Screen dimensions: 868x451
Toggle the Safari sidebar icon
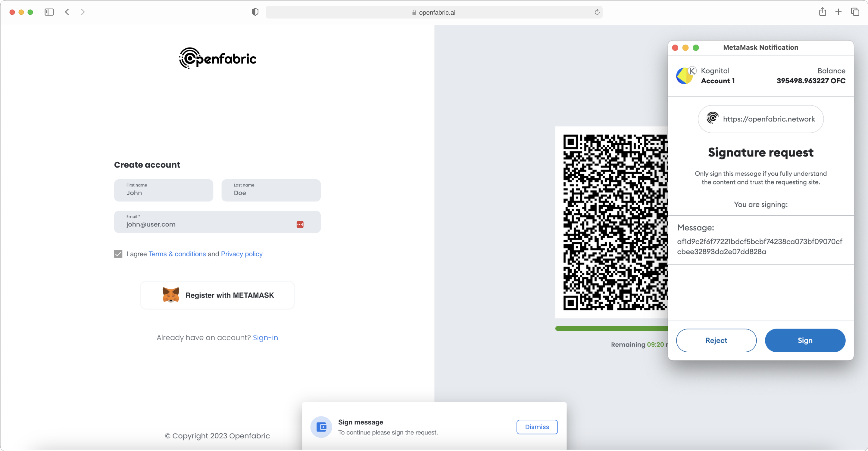tap(49, 12)
